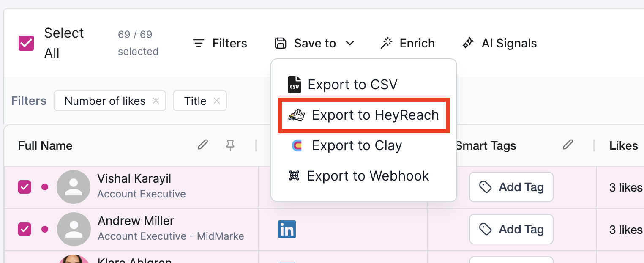Screen dimensions: 644x263
Task: Remove the Number of likes filter
Action: (156, 101)
